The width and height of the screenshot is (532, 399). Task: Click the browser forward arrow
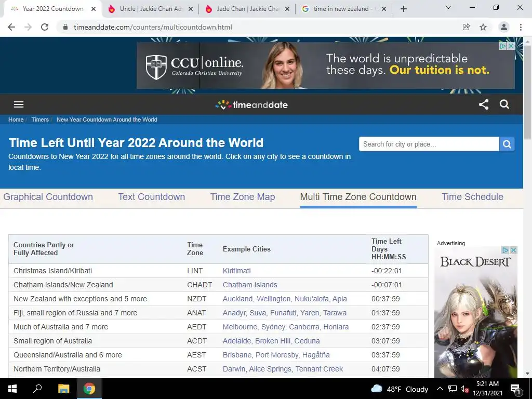pos(28,27)
